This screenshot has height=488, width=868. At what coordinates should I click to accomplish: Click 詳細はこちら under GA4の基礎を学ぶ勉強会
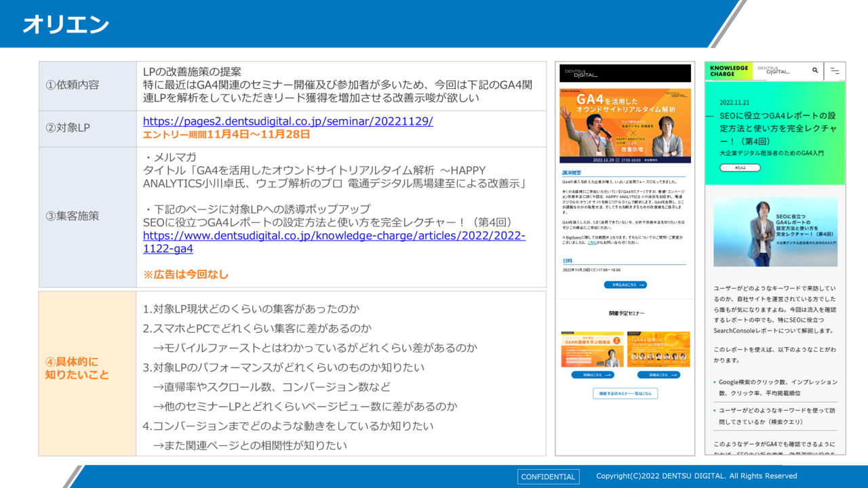[x=592, y=374]
